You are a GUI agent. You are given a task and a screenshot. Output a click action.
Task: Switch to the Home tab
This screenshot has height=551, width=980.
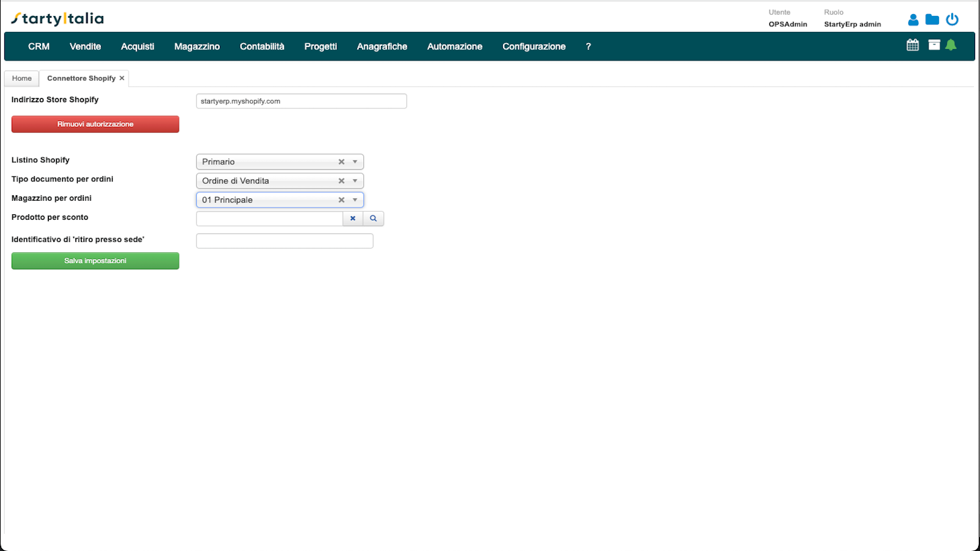tap(22, 78)
